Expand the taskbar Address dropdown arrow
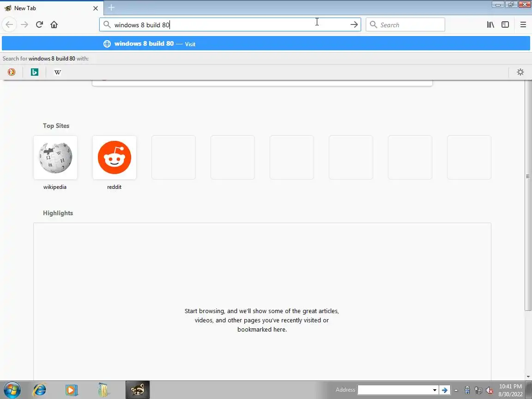Viewport: 532px width, 399px height. (435, 390)
